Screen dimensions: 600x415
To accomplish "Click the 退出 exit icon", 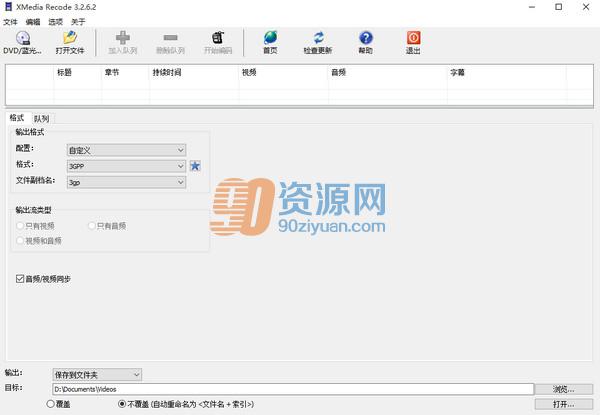I will pos(413,37).
